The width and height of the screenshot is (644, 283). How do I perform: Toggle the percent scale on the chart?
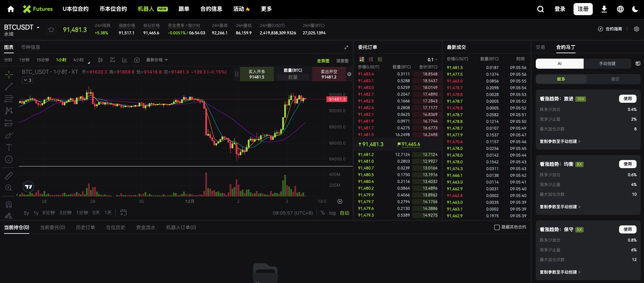click(323, 213)
